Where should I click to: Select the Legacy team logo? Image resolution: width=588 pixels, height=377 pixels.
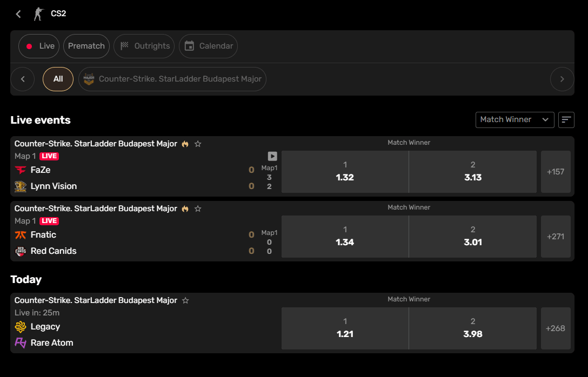pos(21,326)
